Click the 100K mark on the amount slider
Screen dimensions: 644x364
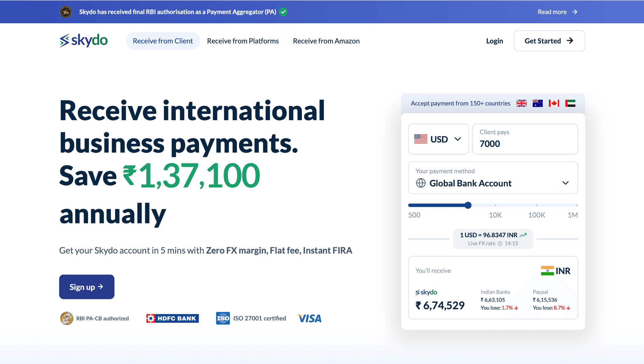point(537,205)
